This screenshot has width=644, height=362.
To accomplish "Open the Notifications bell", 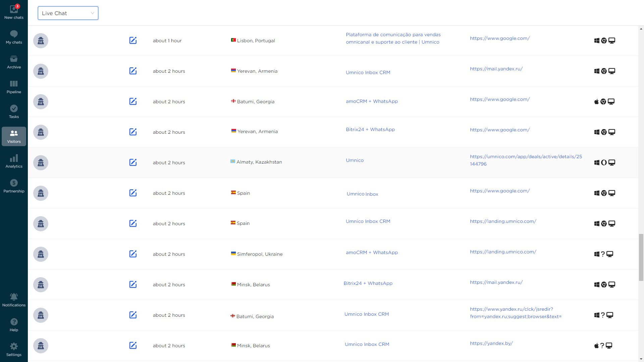I will pos(14,300).
